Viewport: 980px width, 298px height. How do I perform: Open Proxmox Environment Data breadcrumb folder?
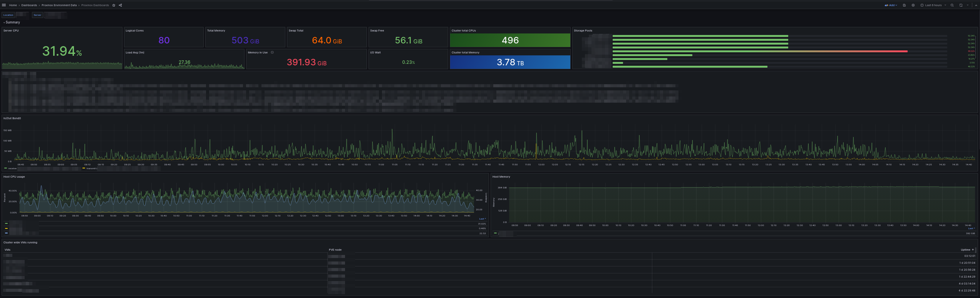pyautogui.click(x=59, y=5)
